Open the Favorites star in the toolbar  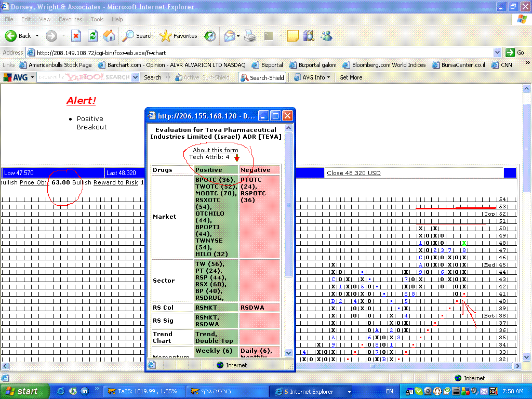(x=178, y=36)
